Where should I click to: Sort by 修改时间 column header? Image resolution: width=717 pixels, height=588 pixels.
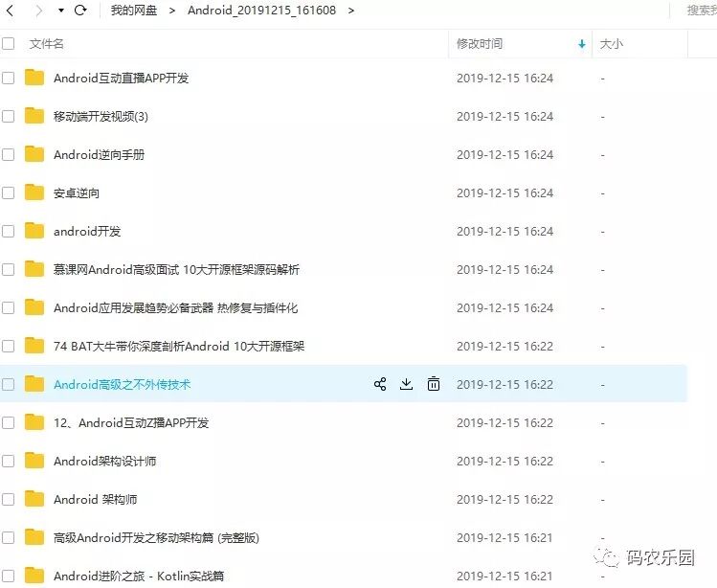[480, 44]
